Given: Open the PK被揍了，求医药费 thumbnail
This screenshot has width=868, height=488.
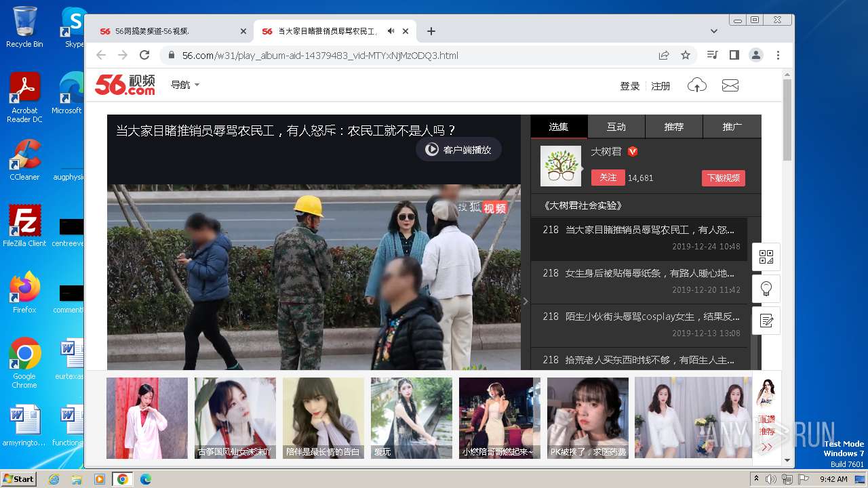Looking at the screenshot, I should (x=588, y=418).
